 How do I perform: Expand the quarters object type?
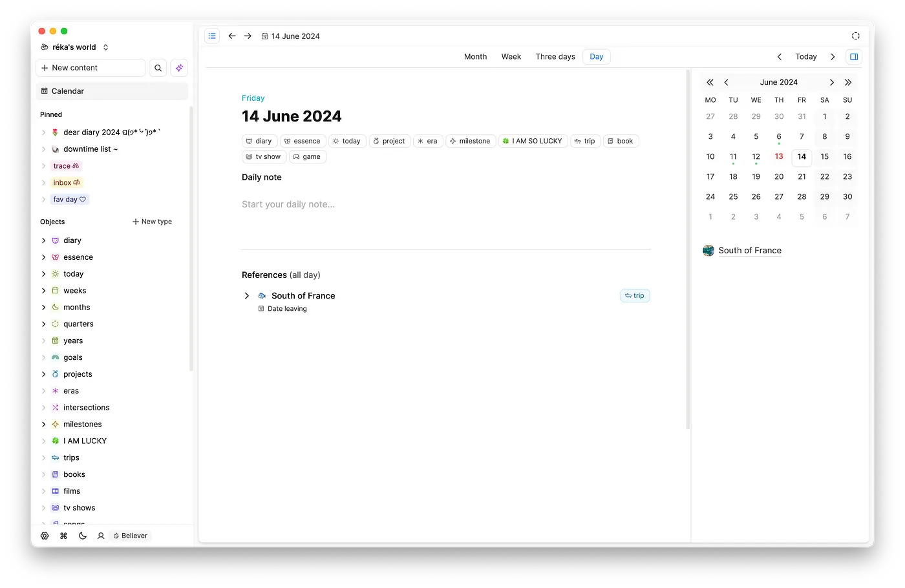44,324
